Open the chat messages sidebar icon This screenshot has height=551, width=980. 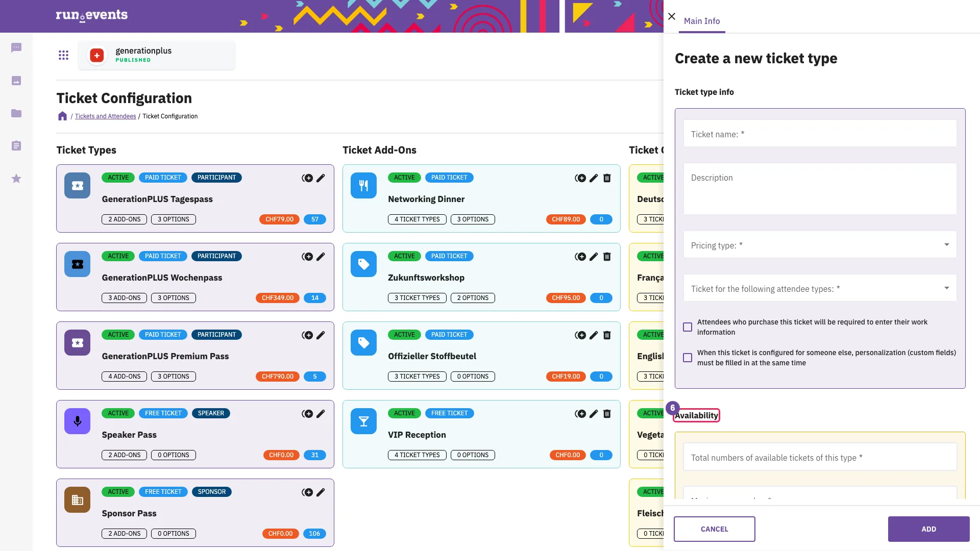point(16,48)
